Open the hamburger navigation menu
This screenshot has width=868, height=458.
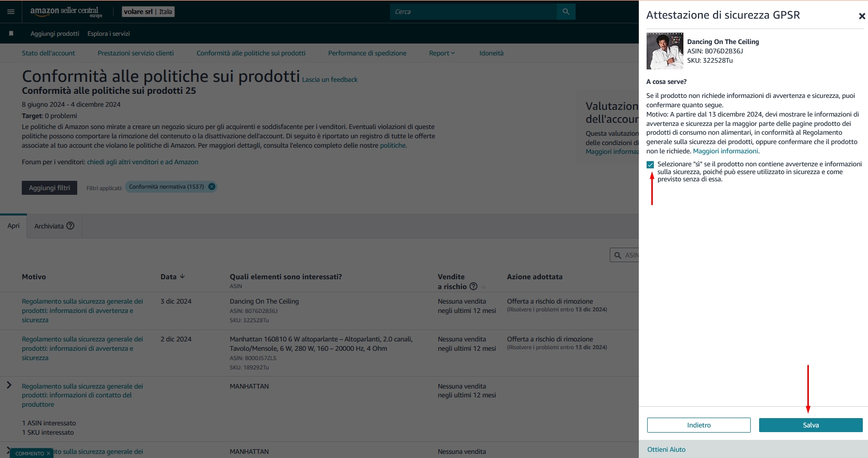pyautogui.click(x=11, y=11)
